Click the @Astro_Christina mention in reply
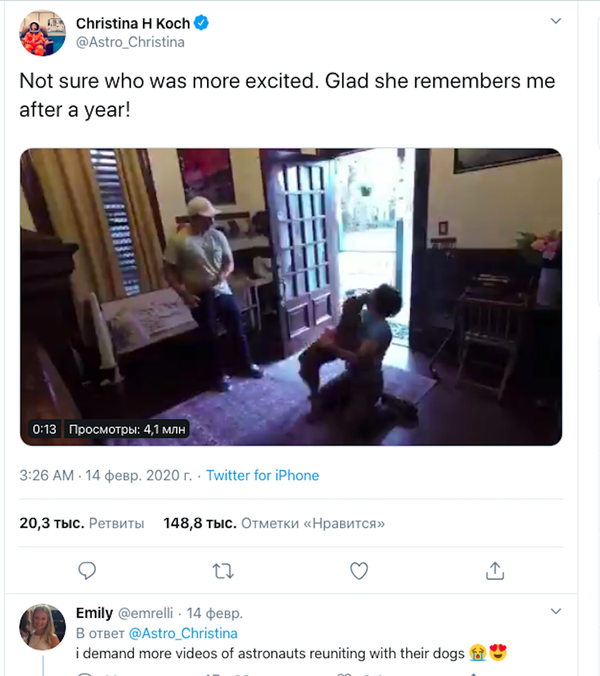 point(182,633)
